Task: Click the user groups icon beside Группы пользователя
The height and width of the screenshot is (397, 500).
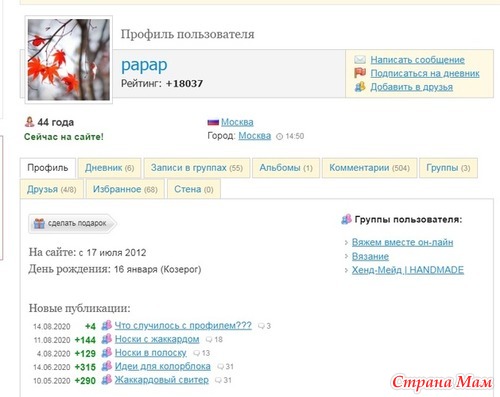Action: [x=347, y=219]
